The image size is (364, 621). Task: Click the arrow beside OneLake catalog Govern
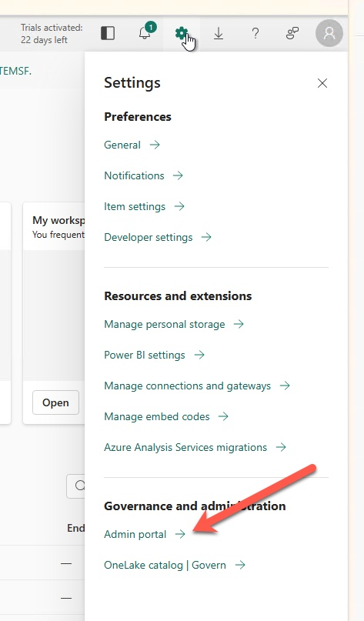[240, 565]
